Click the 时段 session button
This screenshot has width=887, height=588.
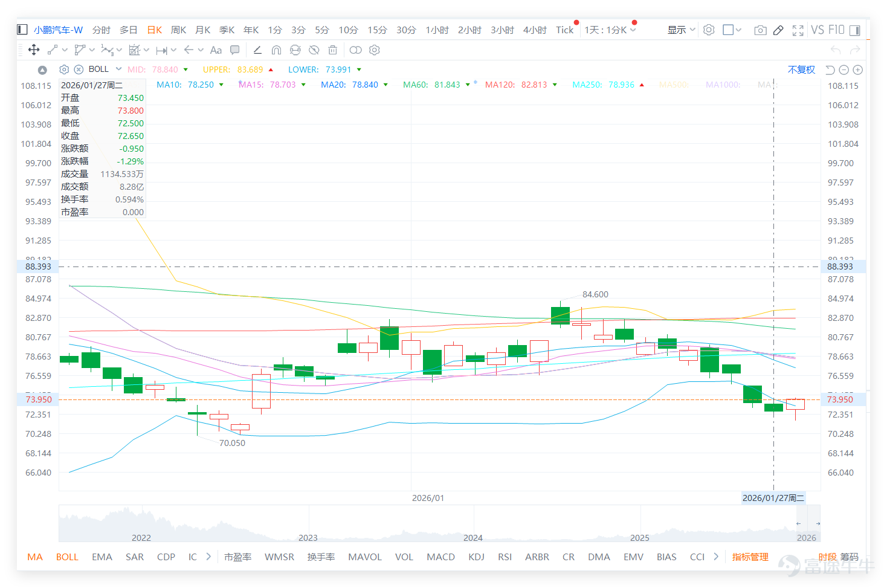[828, 557]
